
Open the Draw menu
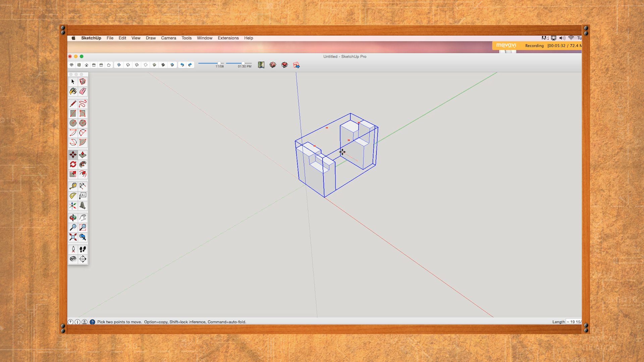pyautogui.click(x=151, y=38)
